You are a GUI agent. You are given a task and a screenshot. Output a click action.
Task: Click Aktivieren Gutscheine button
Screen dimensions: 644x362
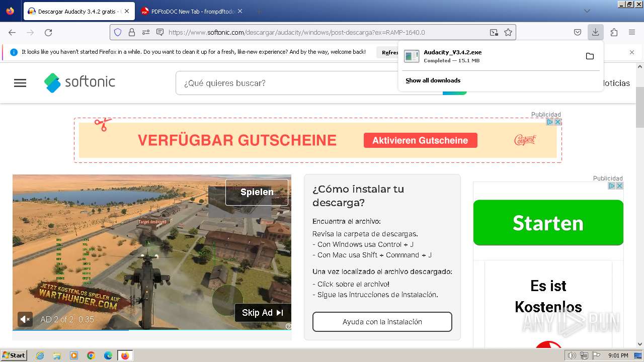point(420,140)
